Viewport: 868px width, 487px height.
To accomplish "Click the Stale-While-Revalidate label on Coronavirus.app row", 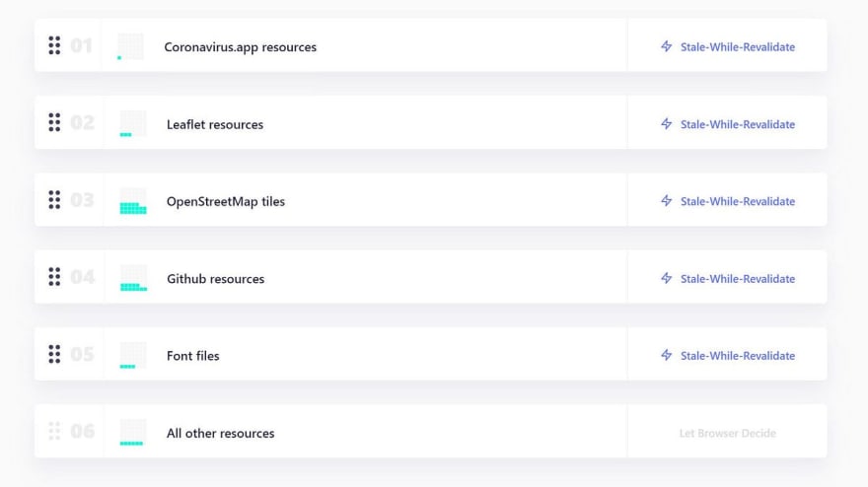I will point(738,47).
